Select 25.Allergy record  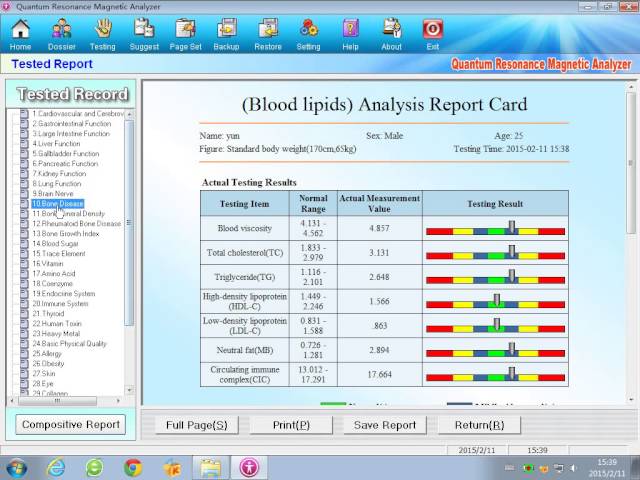click(x=47, y=354)
